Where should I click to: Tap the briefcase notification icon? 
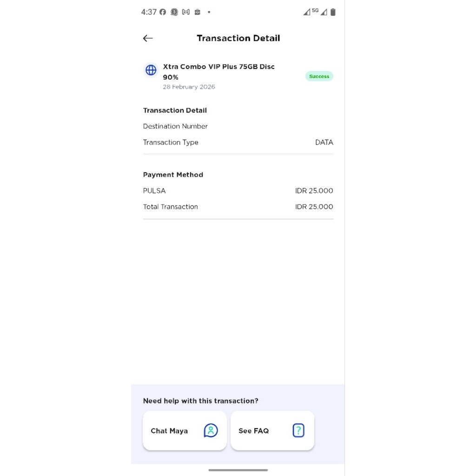[x=198, y=12]
